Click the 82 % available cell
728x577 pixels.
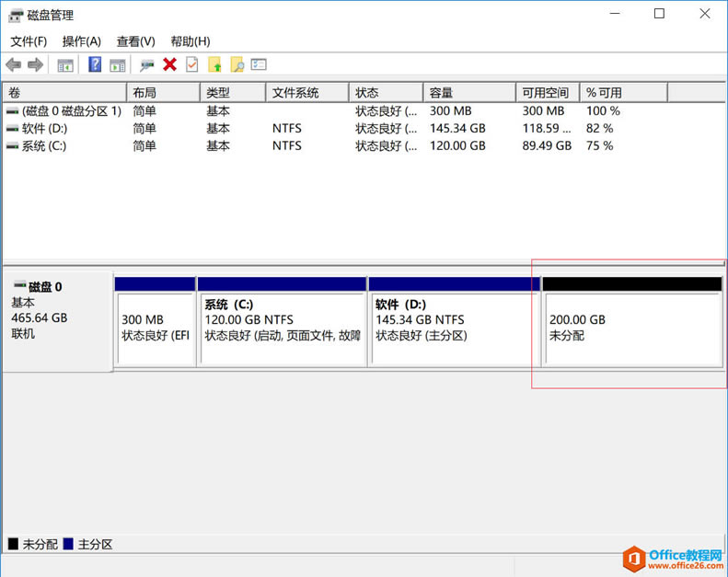click(x=599, y=128)
